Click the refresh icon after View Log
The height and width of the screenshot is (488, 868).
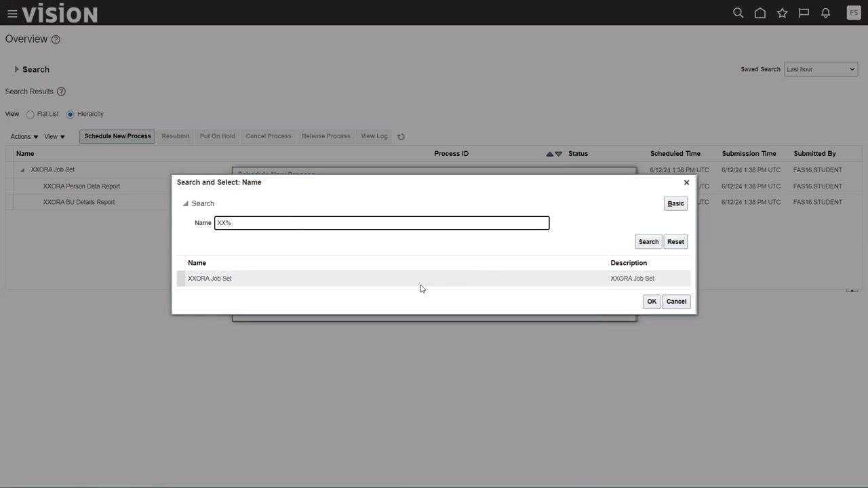coord(401,136)
